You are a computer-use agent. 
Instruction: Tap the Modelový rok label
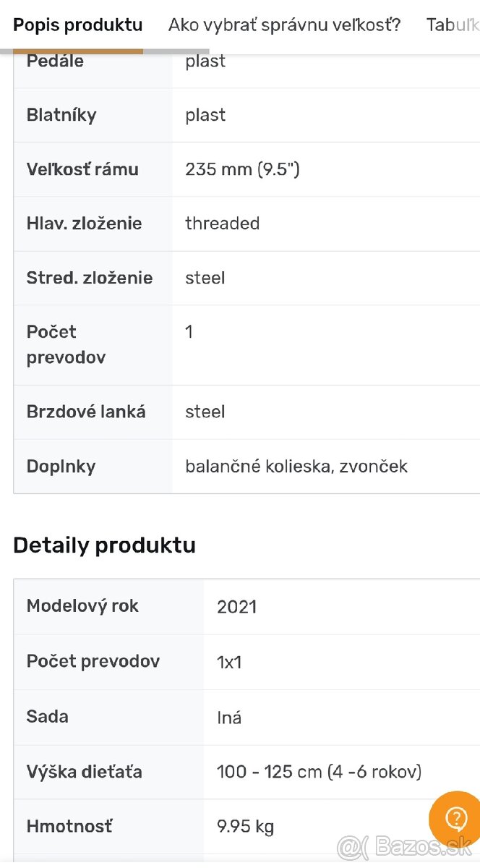[82, 606]
